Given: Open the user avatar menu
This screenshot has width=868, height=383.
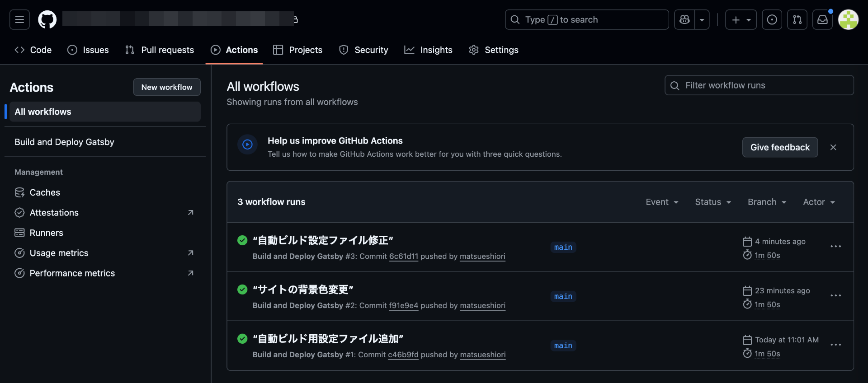Looking at the screenshot, I should click(848, 19).
